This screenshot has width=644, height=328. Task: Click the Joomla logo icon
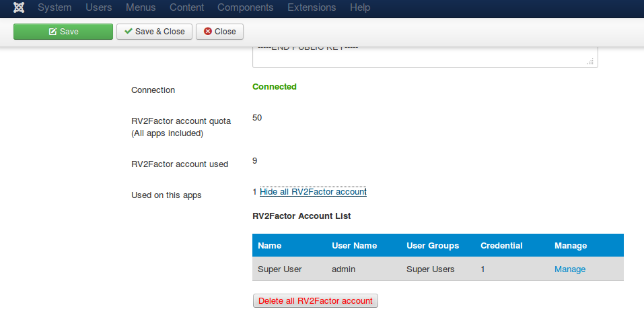click(x=19, y=7)
